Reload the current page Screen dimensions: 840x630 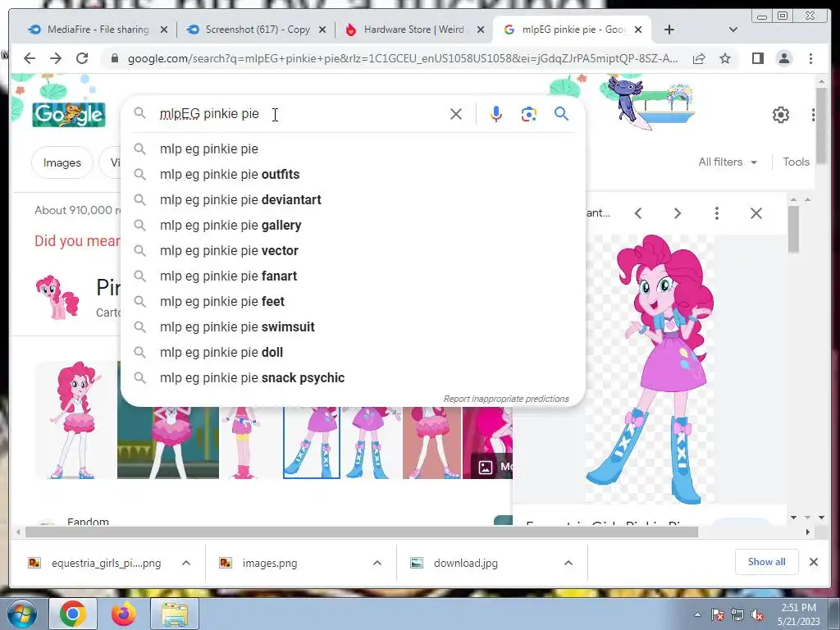(82, 58)
